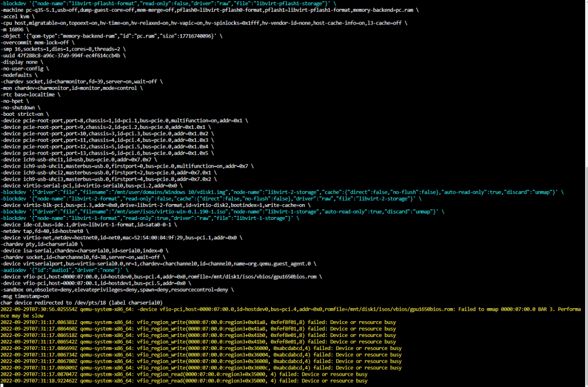
Task: Click the '-cpu host,migratable=on' line
Action: click(x=204, y=23)
